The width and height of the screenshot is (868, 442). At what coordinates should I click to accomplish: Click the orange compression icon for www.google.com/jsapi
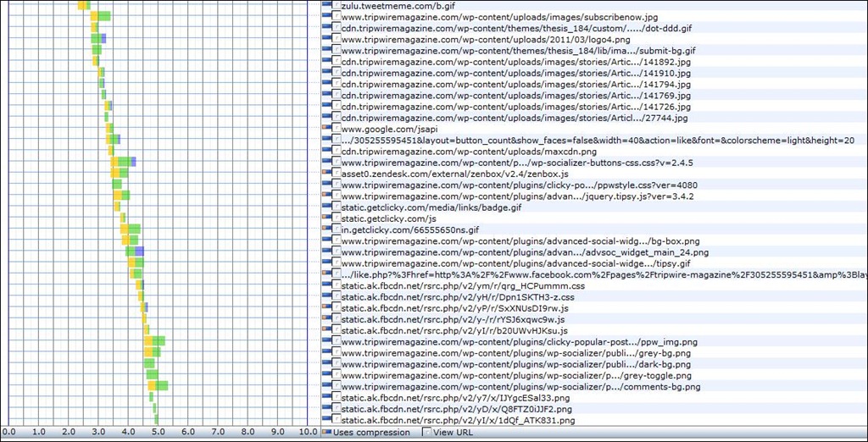click(x=325, y=127)
